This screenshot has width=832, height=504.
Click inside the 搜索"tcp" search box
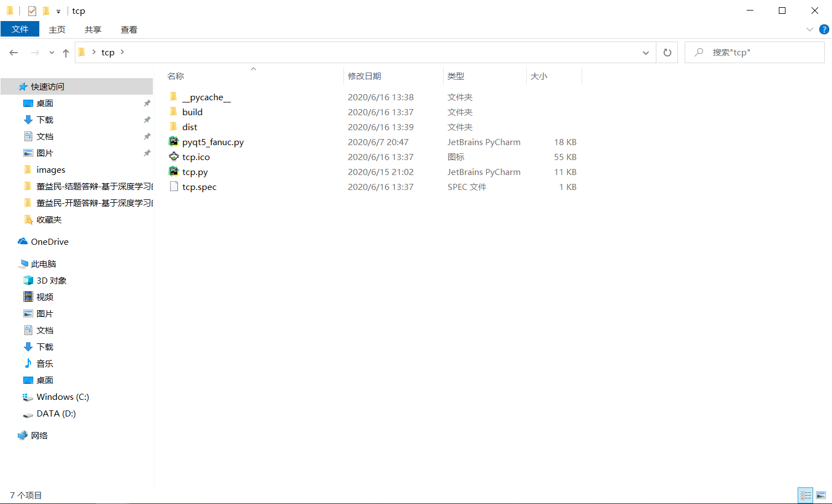click(753, 52)
